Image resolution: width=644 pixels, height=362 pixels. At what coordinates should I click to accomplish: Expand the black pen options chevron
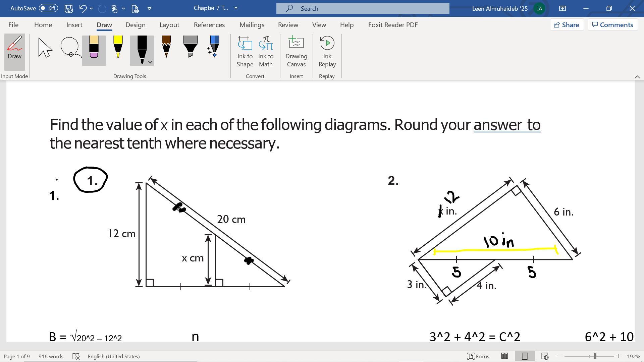(x=150, y=62)
